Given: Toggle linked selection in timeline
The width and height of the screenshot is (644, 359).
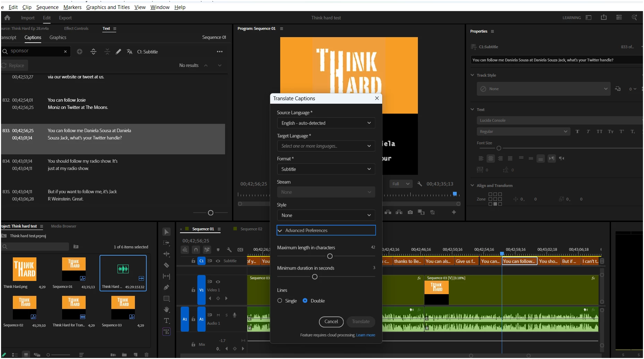Looking at the screenshot, I should [x=207, y=250].
